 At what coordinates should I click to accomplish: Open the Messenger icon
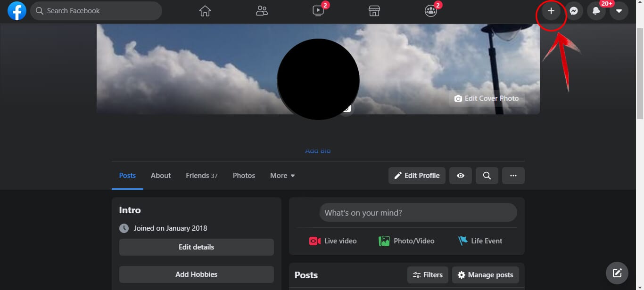tap(574, 11)
